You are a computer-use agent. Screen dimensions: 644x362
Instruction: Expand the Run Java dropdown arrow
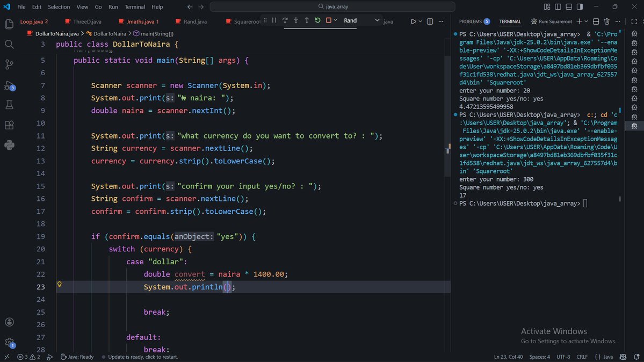click(x=420, y=21)
